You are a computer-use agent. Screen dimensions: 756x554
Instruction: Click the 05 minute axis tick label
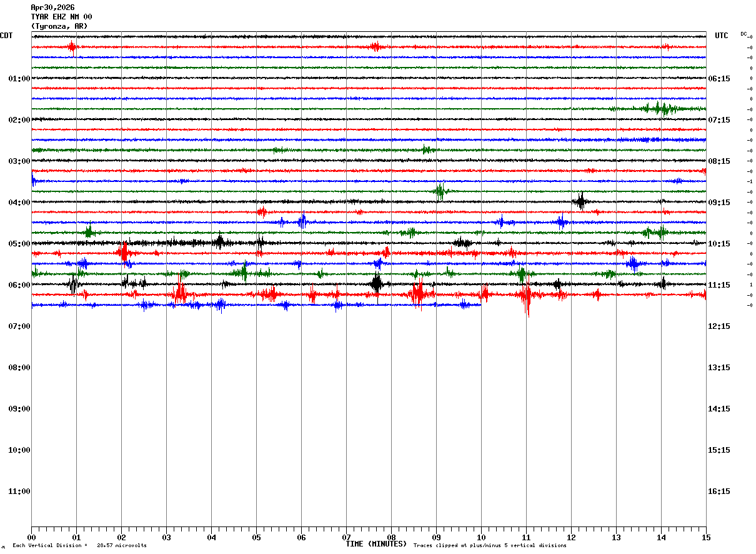click(256, 537)
